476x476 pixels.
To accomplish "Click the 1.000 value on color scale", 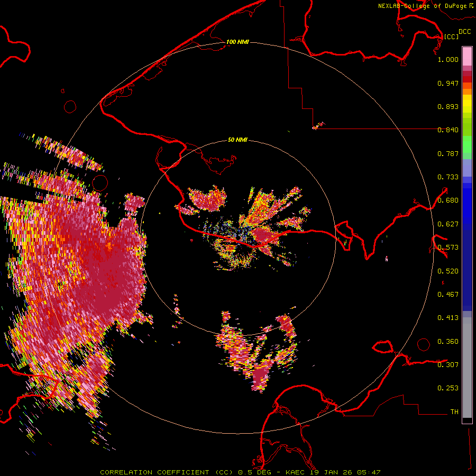I will pyautogui.click(x=448, y=59).
